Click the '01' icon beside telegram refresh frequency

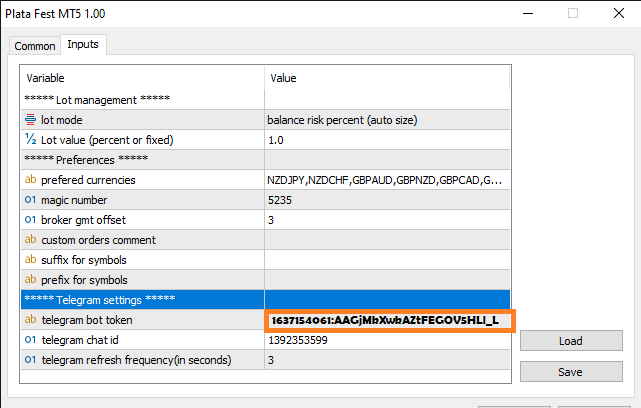point(31,359)
